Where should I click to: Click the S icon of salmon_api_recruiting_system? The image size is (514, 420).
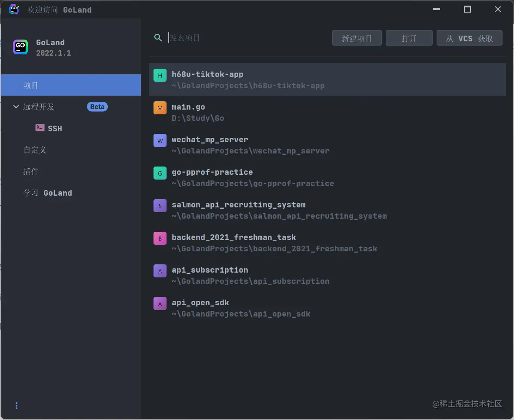[x=160, y=206]
